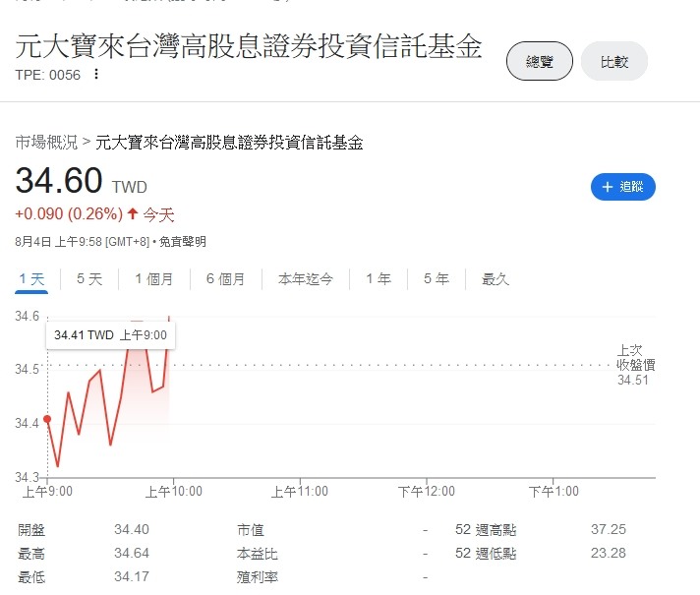Open the 市場概況 breadcrumb link
The height and width of the screenshot is (595, 700).
click(x=46, y=143)
